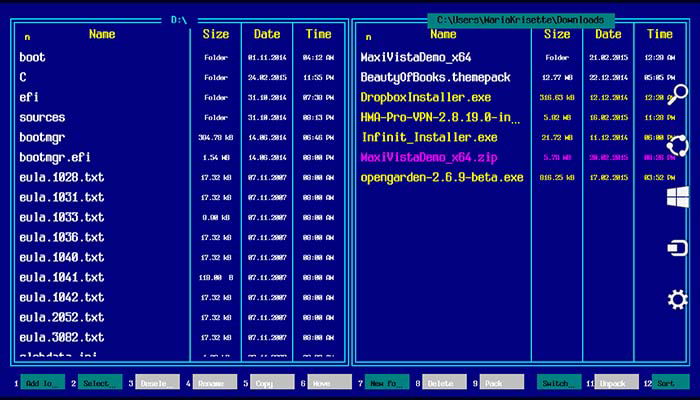Viewport: 700px width, 400px height.
Task: Select the sources folder in D drive
Action: (42, 118)
